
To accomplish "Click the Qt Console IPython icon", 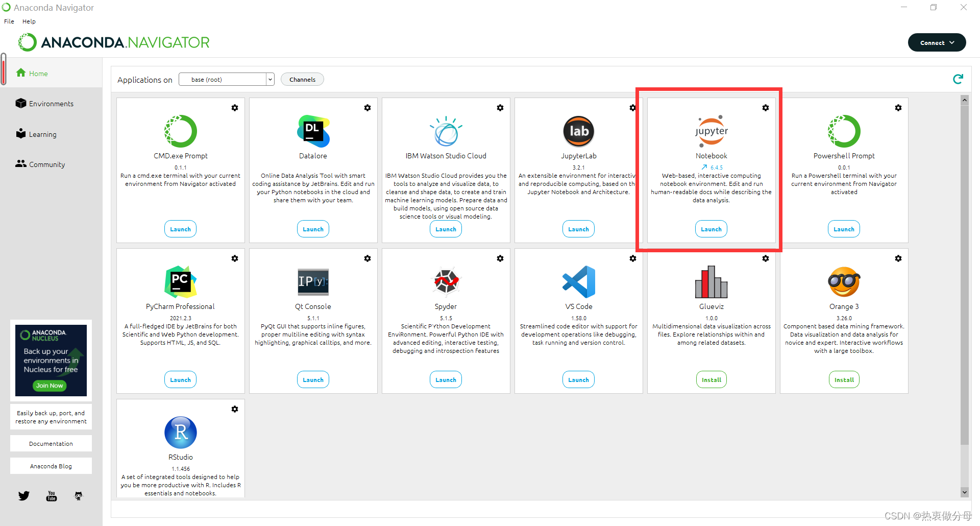I will [313, 282].
